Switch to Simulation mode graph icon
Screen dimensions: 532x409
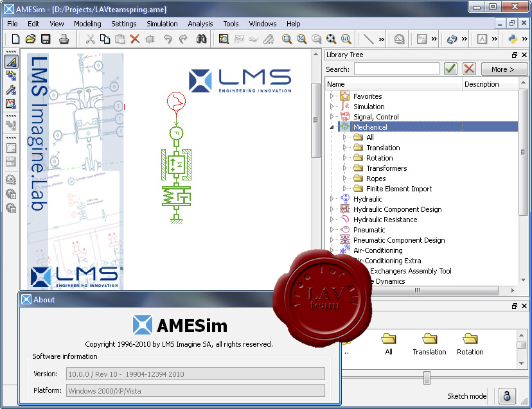click(11, 103)
